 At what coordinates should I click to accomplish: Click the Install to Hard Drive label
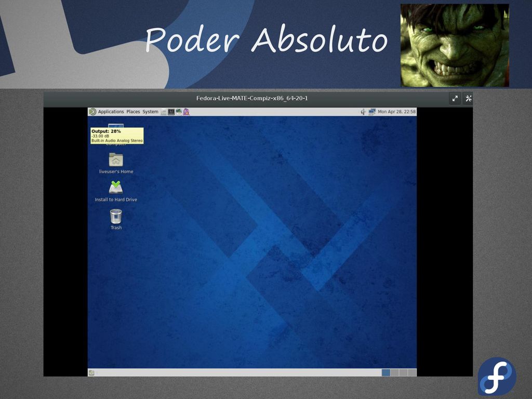click(116, 200)
